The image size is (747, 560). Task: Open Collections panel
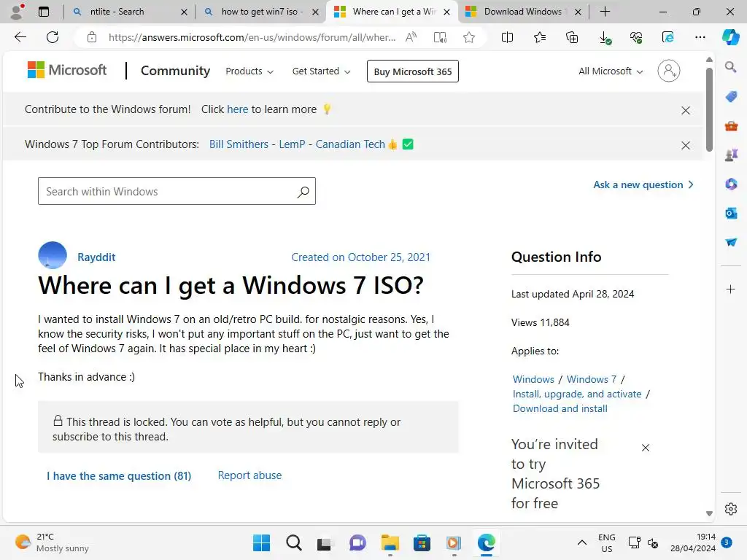tap(572, 37)
